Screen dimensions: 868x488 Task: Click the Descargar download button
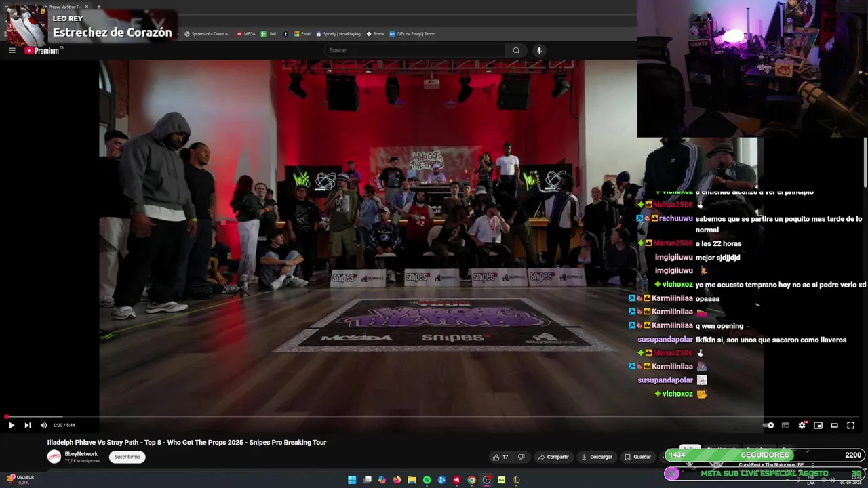(x=597, y=457)
